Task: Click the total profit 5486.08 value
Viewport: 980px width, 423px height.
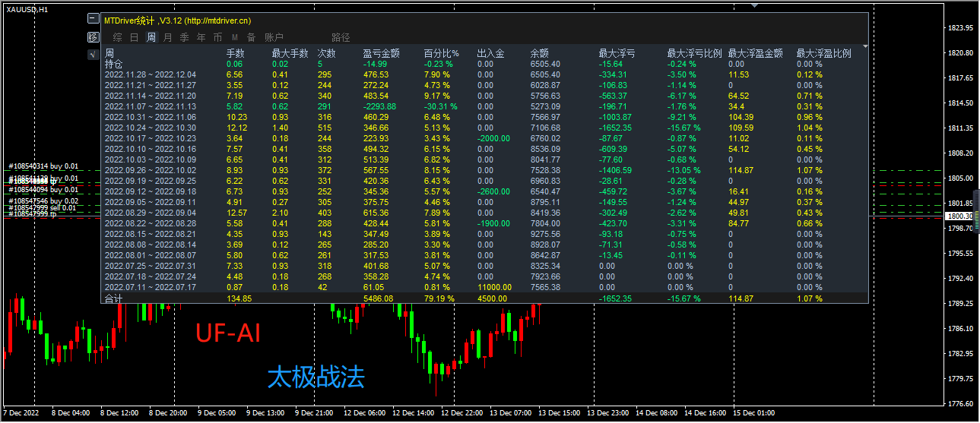Action: [x=378, y=298]
